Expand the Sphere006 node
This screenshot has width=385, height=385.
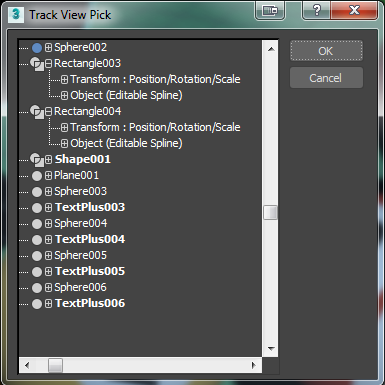(48, 287)
